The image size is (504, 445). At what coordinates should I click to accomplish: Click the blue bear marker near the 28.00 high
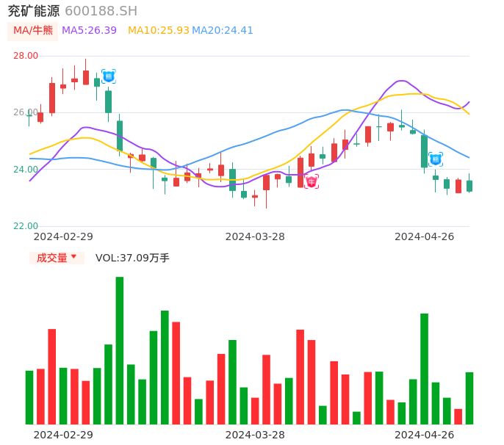click(x=109, y=76)
